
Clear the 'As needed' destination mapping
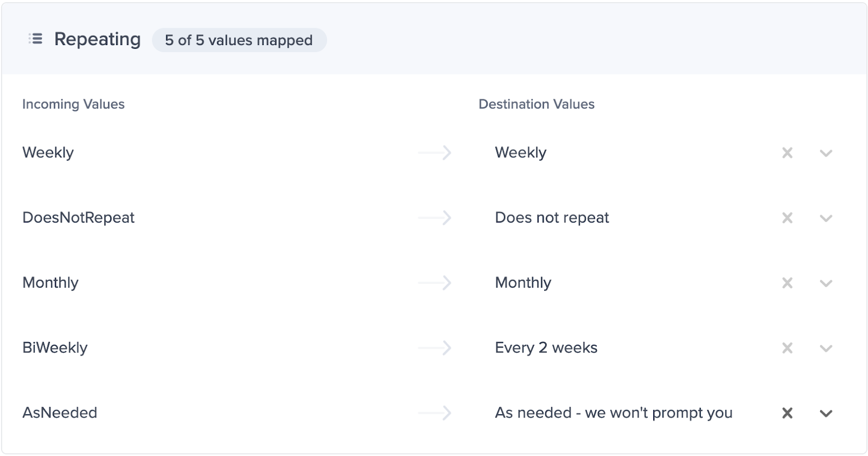pyautogui.click(x=787, y=414)
